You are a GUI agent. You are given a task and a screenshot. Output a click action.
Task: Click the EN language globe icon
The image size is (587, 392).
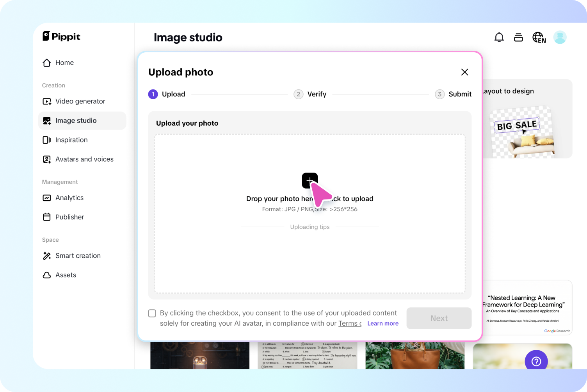[539, 37]
